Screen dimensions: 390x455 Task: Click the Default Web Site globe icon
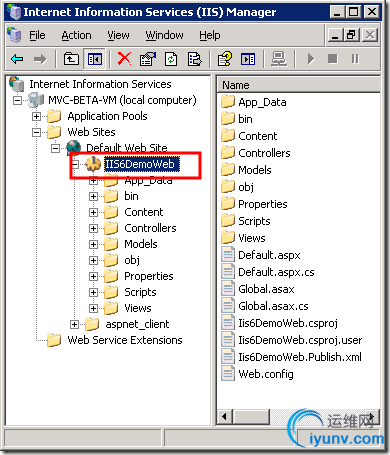pos(74,147)
